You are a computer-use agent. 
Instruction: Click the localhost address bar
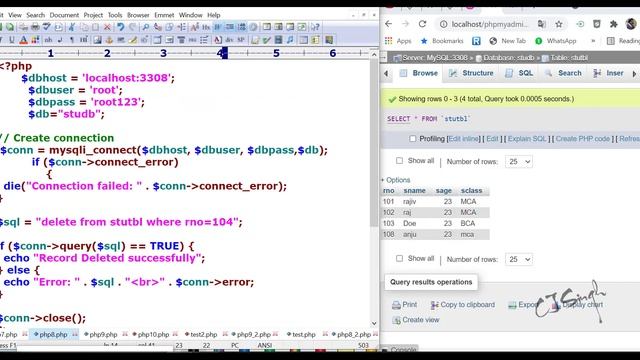pos(489,24)
